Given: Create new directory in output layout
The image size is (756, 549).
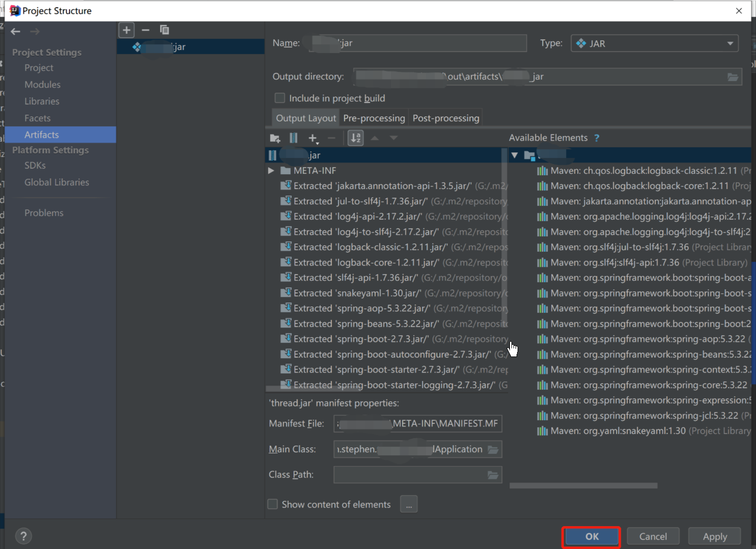Looking at the screenshot, I should [x=275, y=138].
